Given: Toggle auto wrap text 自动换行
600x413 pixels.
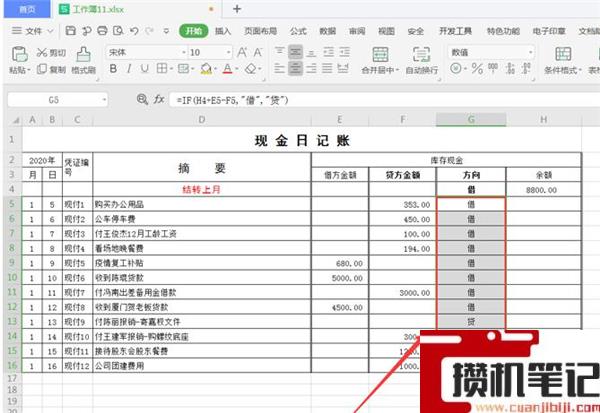Looking at the screenshot, I should tap(422, 60).
